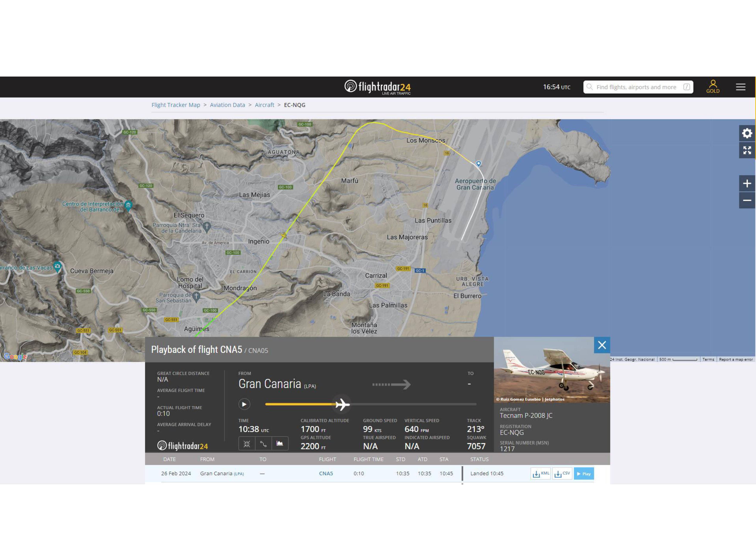Zoom in on the map
Image resolution: width=756 pixels, height=535 pixels.
pyautogui.click(x=747, y=184)
